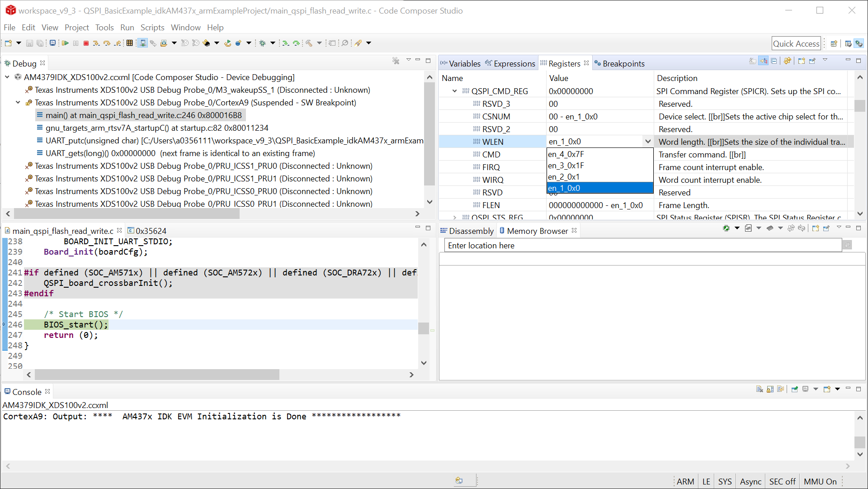Click Refresh icon in Registers toolbar

[x=787, y=61]
